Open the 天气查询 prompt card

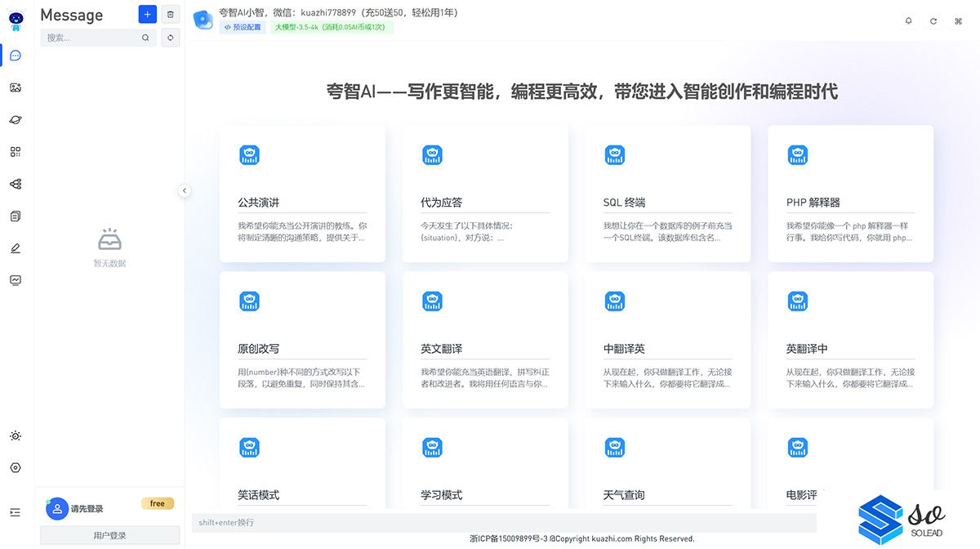tap(667, 463)
